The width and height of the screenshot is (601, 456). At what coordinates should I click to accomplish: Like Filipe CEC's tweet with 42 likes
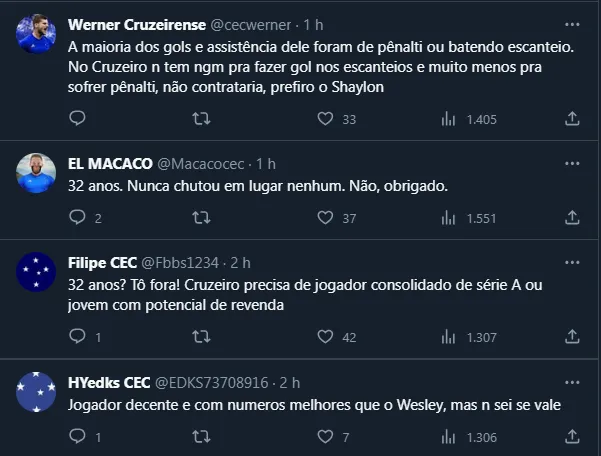pos(324,337)
